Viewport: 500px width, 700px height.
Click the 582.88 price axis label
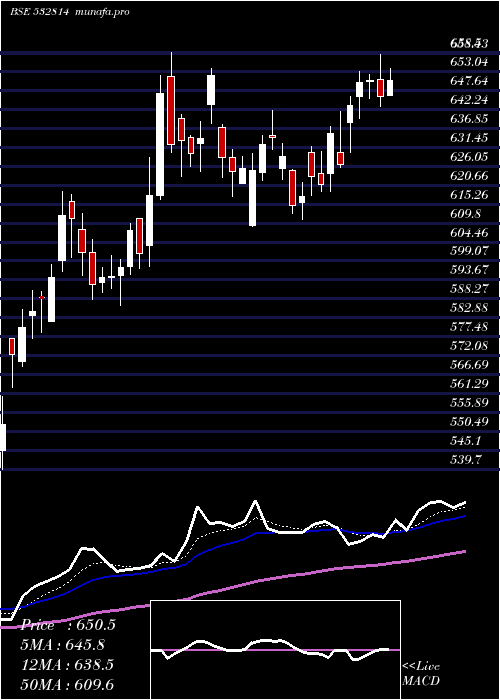point(469,308)
